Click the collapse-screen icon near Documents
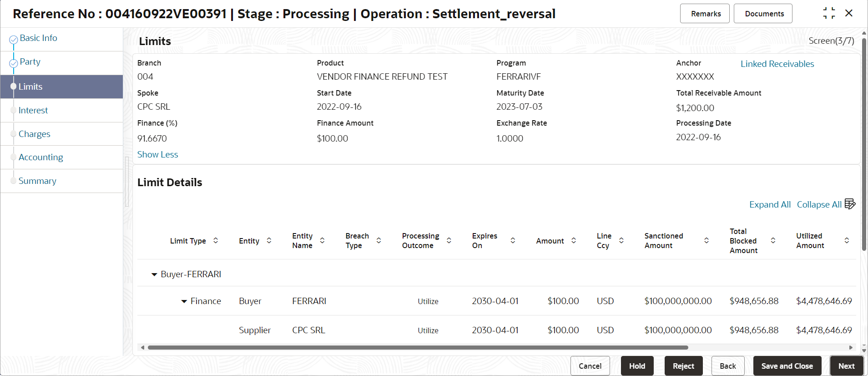 829,13
